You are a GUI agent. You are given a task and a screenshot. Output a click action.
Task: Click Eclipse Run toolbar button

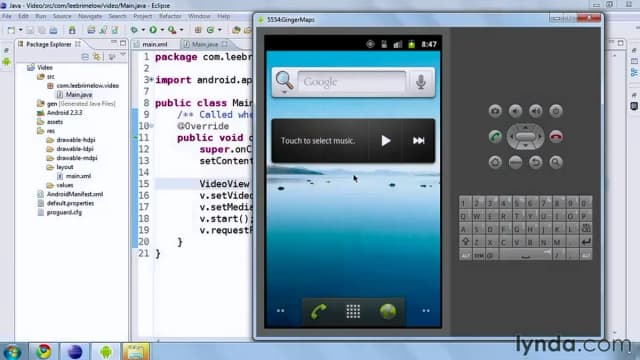click(153, 30)
